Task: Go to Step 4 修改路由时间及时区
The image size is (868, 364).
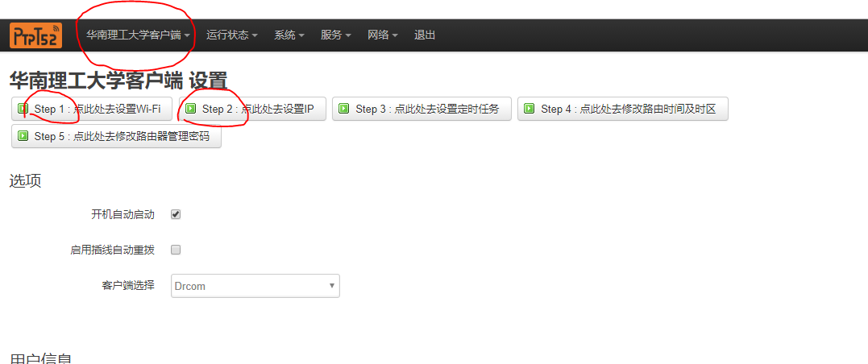Action: 623,109
